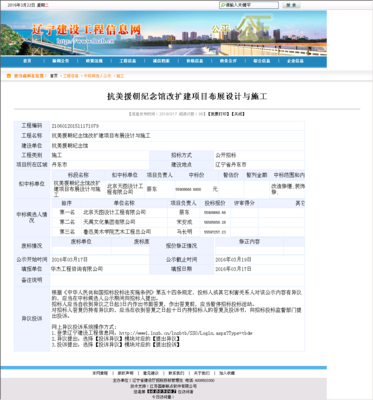Open 诚信档案 navigation menu item
The image size is (373, 400).
(161, 61)
